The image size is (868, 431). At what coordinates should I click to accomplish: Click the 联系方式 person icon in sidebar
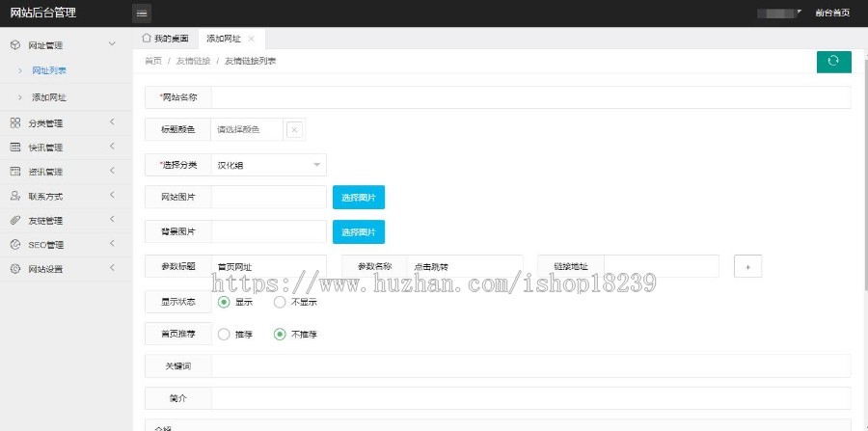point(15,196)
